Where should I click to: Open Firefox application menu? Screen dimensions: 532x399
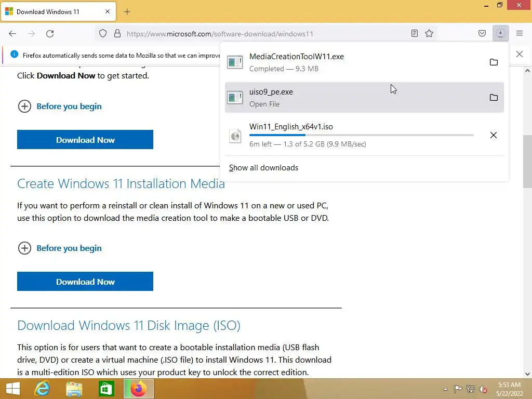[520, 33]
